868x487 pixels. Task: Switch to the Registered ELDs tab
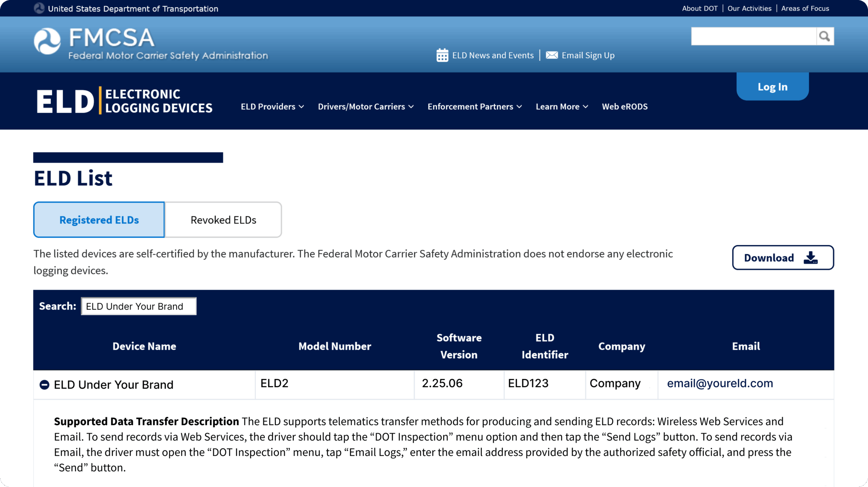pyautogui.click(x=99, y=220)
